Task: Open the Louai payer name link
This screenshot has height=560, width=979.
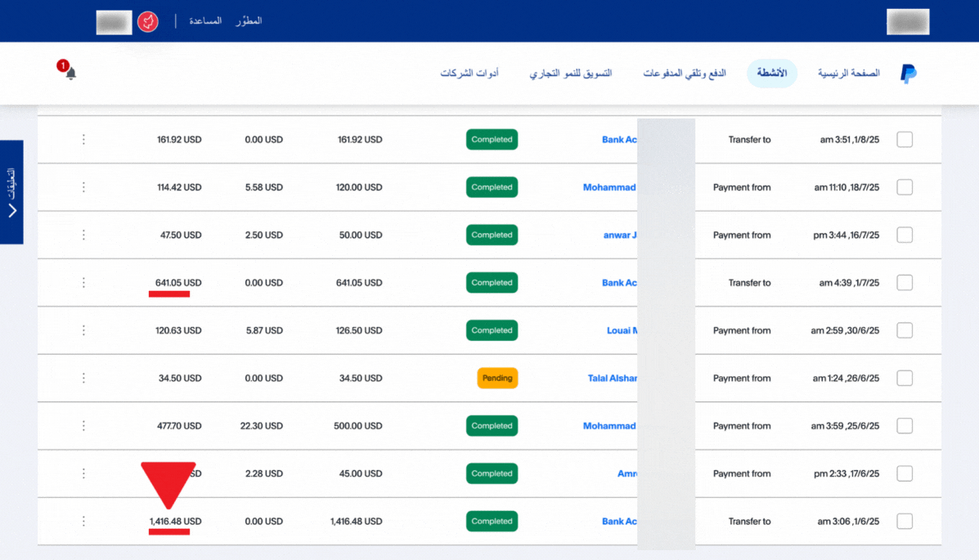Action: 622,330
